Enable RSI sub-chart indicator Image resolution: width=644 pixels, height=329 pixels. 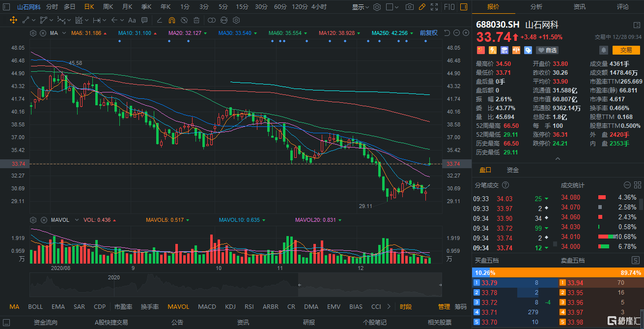click(x=250, y=306)
